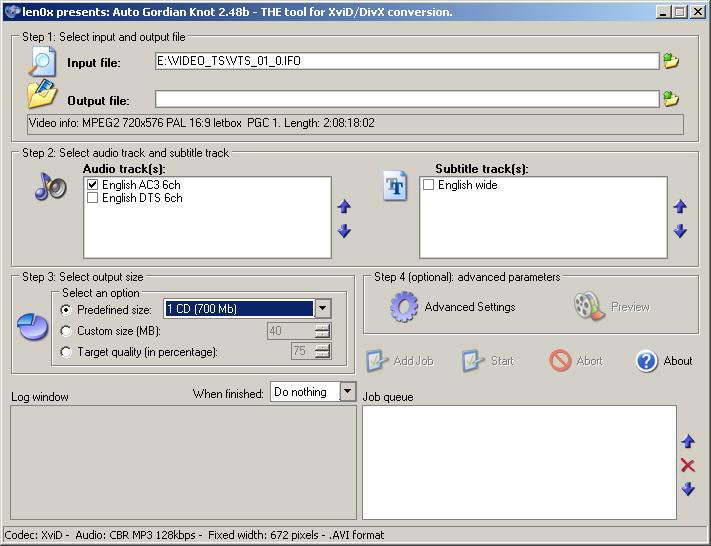Click the empty Output file field
Image resolution: width=711 pixels, height=546 pixels.
click(x=407, y=99)
